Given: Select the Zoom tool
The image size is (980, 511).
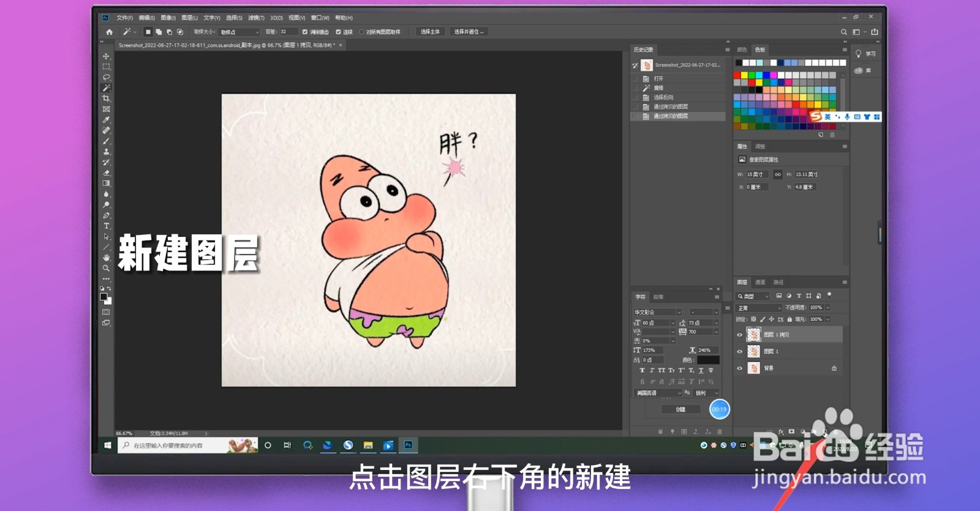Looking at the screenshot, I should (x=106, y=268).
